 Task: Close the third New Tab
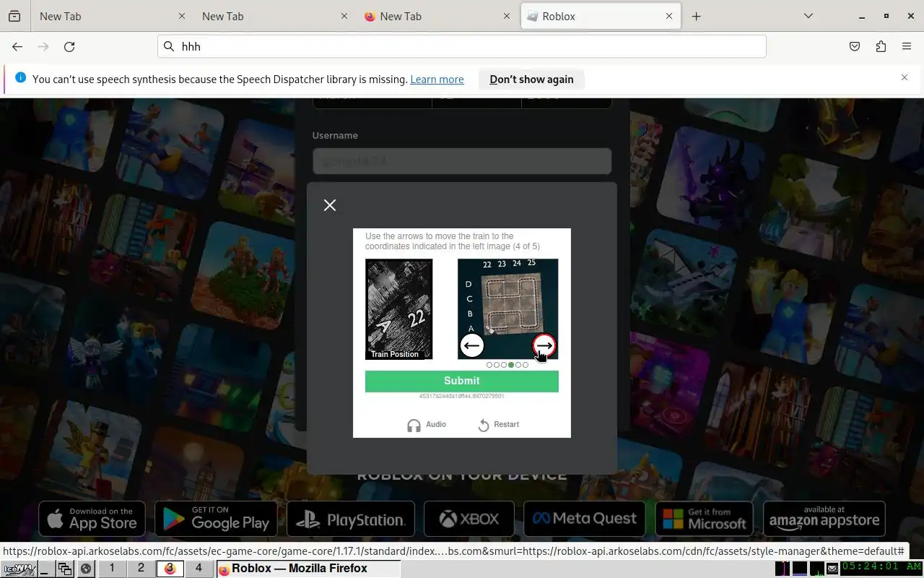[506, 16]
